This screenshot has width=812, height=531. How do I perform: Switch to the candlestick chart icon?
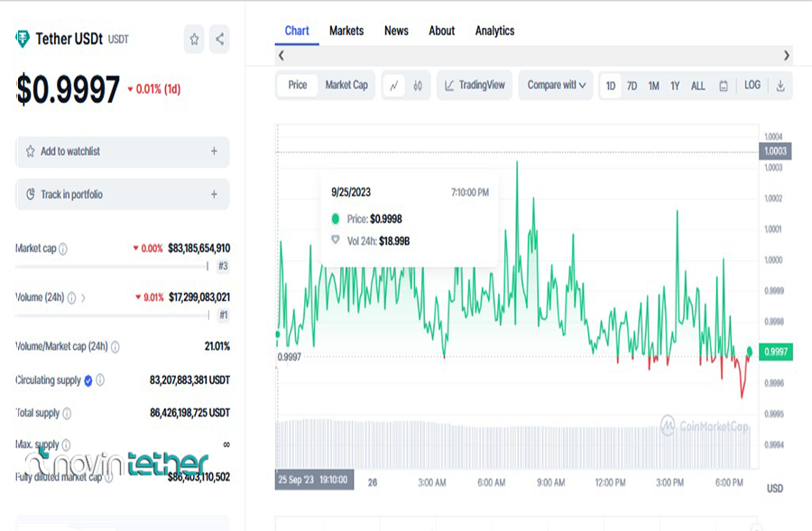click(x=418, y=86)
